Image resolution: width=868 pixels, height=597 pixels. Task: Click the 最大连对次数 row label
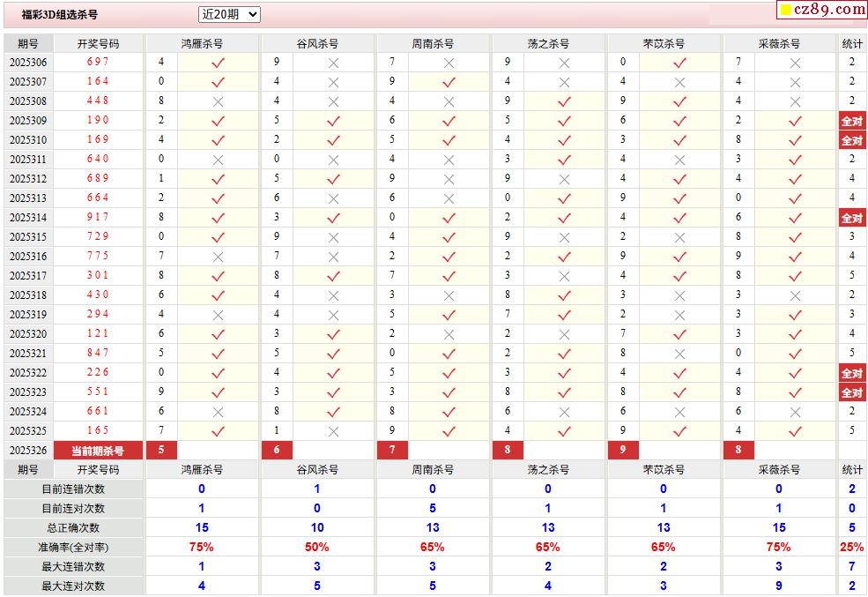[x=74, y=586]
